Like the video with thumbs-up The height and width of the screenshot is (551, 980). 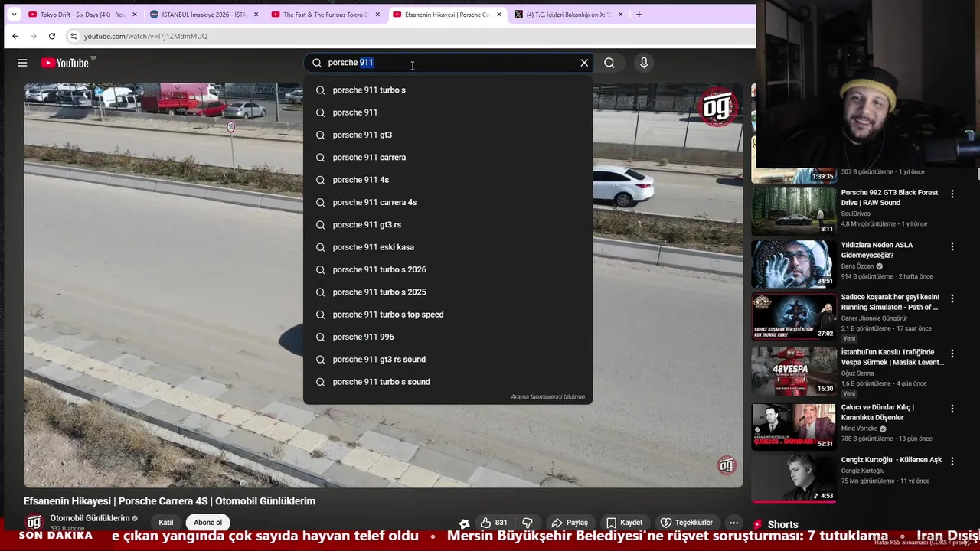(x=494, y=523)
